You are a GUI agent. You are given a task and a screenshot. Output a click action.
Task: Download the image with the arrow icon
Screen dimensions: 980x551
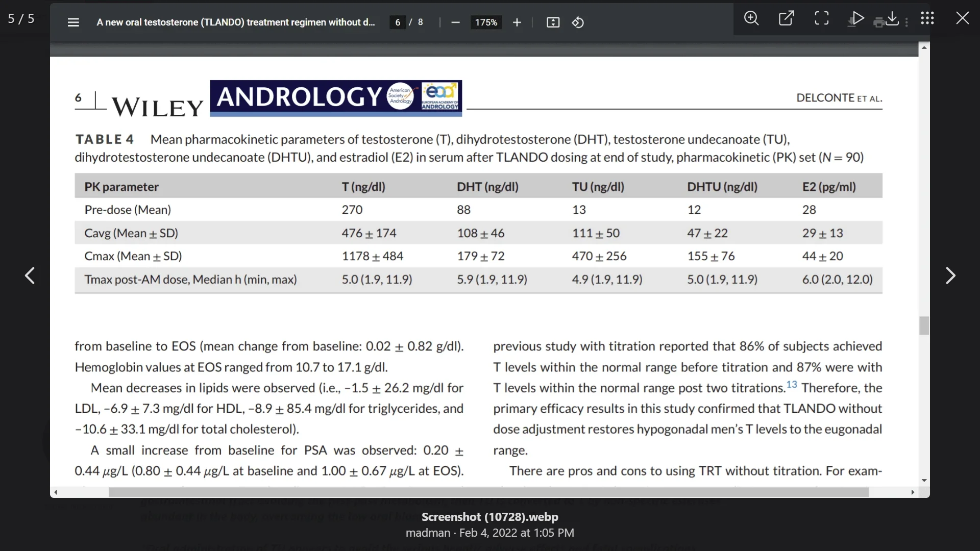coord(892,18)
